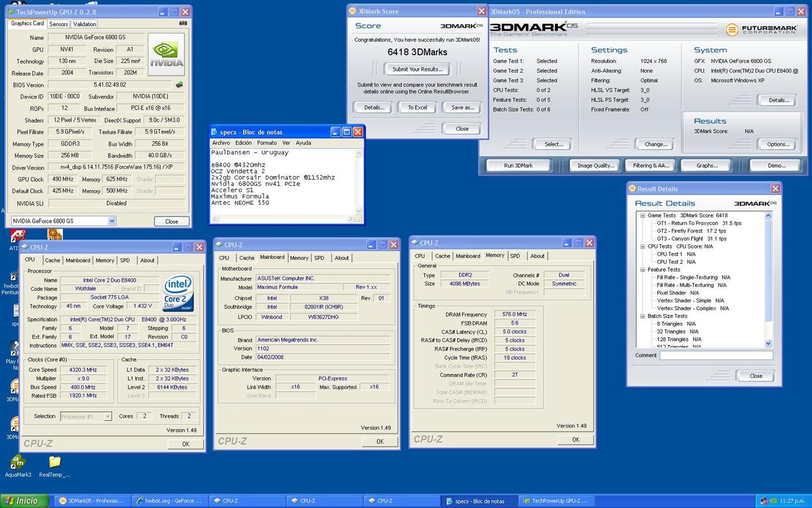812x508 pixels.
Task: Click Close in the Result Details window
Action: (756, 376)
